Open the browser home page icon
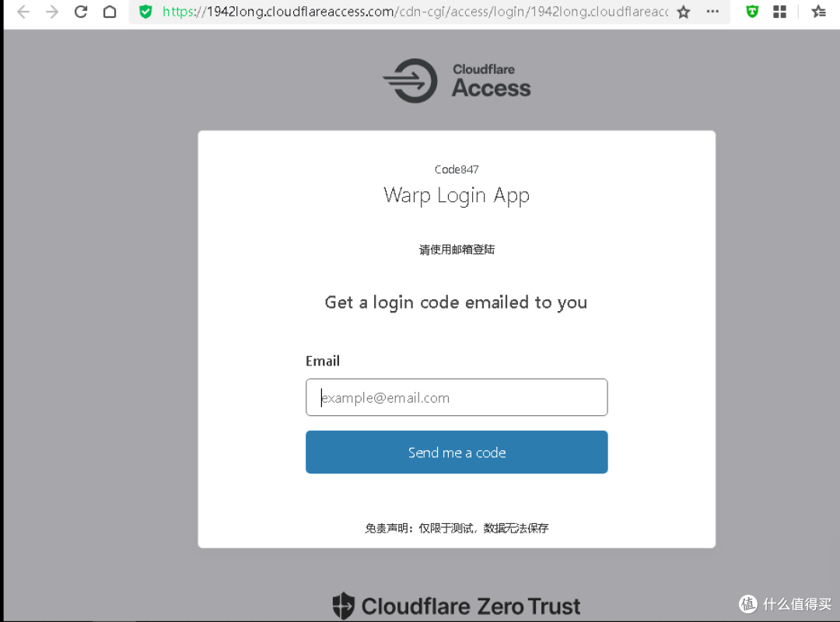This screenshot has width=840, height=622. tap(110, 11)
